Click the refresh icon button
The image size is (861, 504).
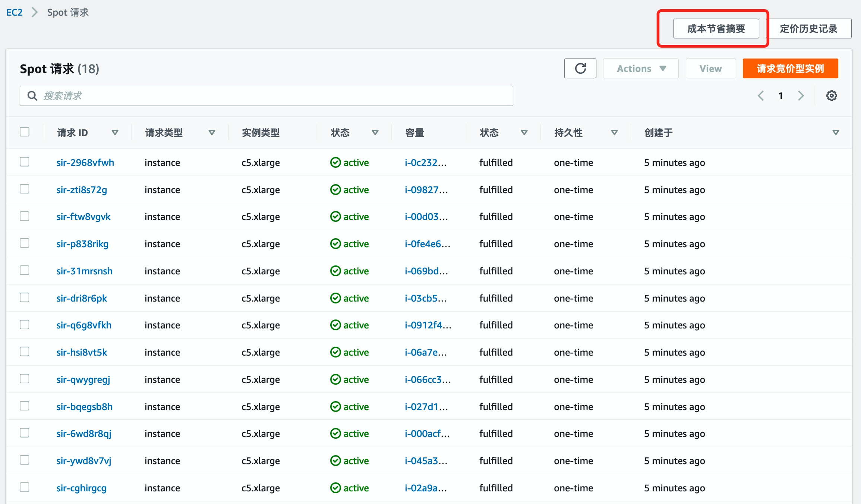point(580,69)
